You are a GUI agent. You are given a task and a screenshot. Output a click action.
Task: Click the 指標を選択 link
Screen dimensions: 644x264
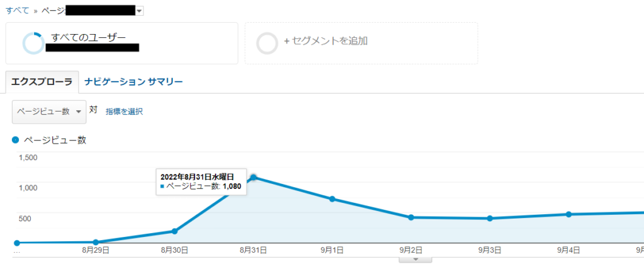point(124,112)
